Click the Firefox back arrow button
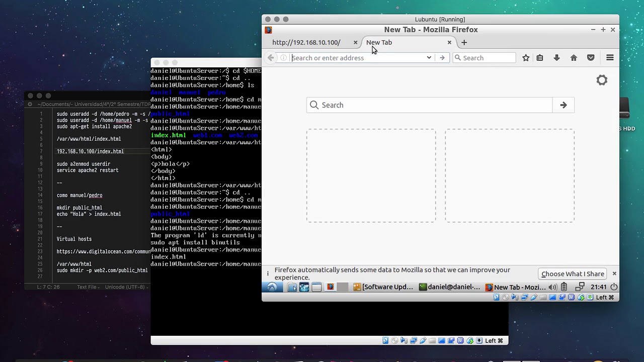Screen dimensions: 644x362 (271, 58)
